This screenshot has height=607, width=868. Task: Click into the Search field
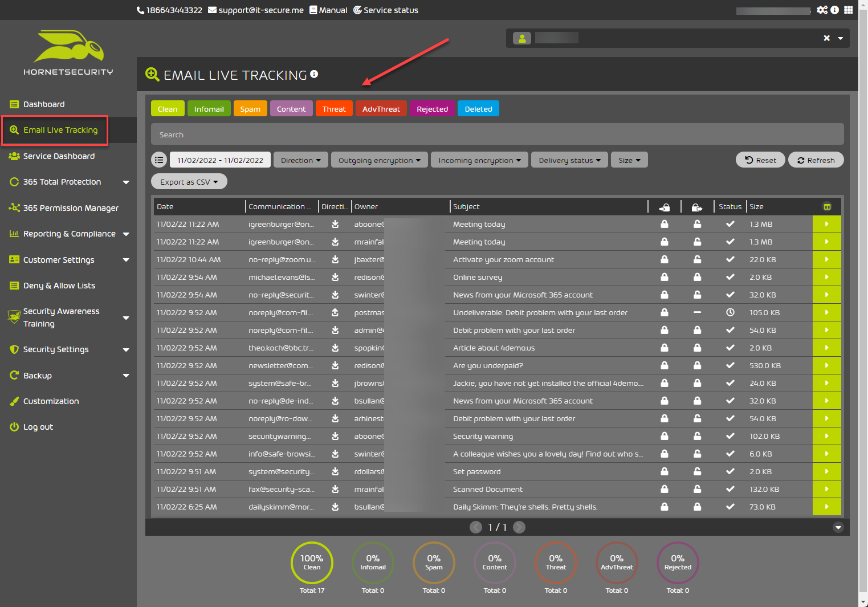point(498,135)
